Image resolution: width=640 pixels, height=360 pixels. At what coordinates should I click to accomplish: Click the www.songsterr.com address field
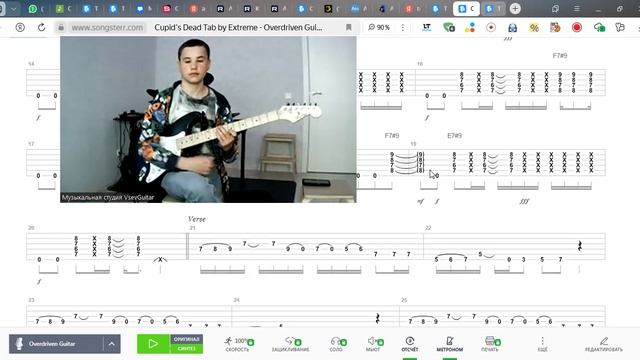(107, 27)
